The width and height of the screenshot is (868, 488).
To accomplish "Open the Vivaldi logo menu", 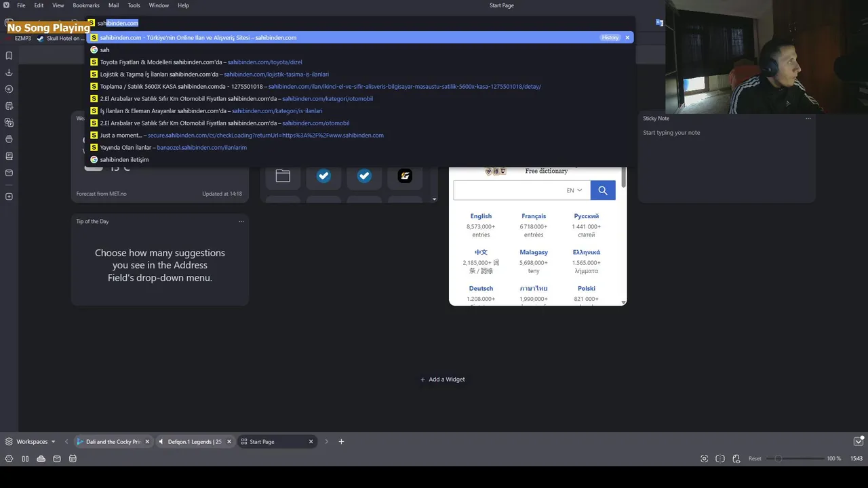I will pyautogui.click(x=6, y=5).
